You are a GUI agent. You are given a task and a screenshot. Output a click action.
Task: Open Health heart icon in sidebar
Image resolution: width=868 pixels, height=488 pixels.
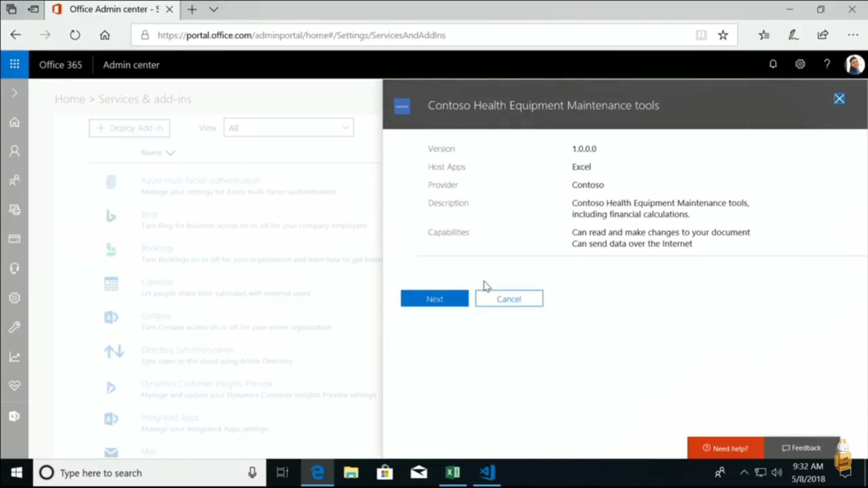tap(14, 385)
